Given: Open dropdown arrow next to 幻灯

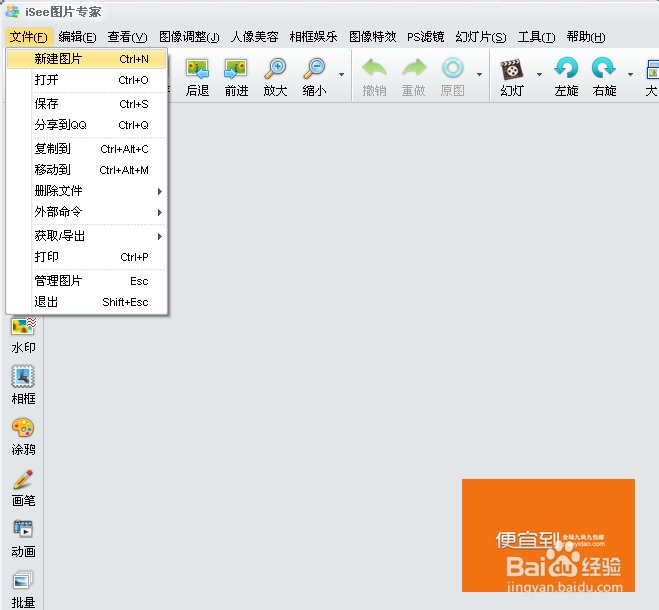Looking at the screenshot, I should pos(539,75).
